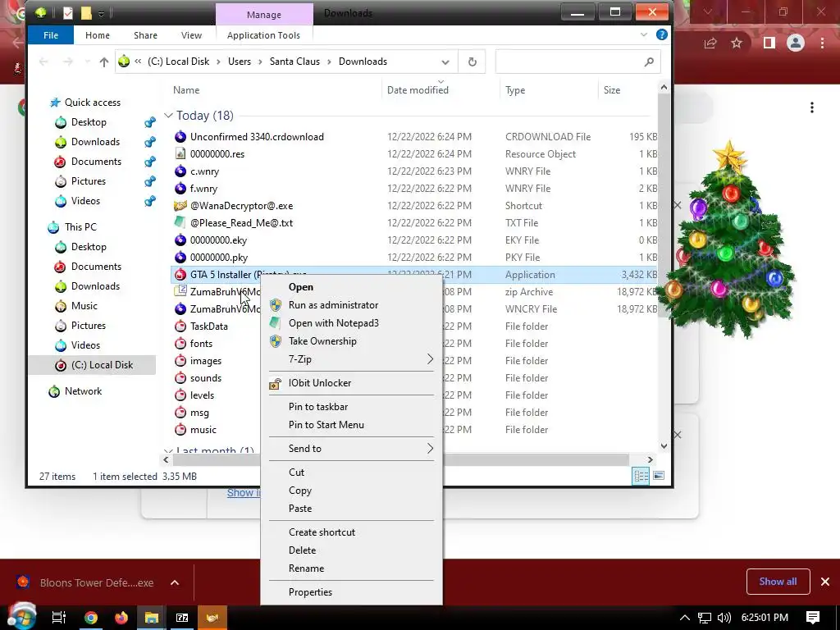Click the Refresh button in address bar

pos(472,62)
